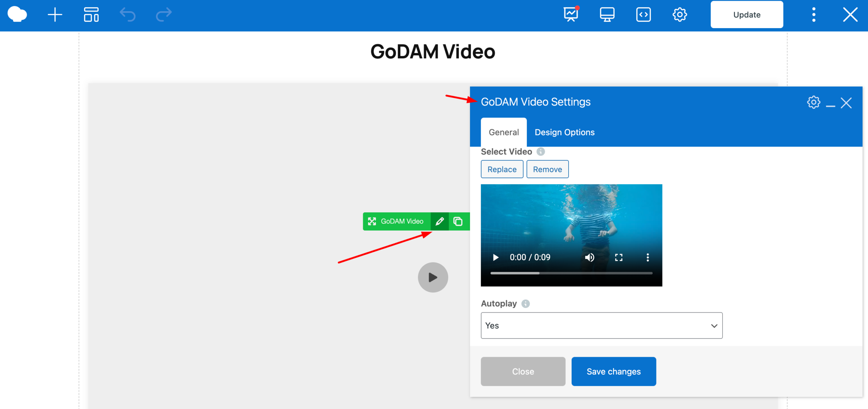Open the code export editor
This screenshot has width=868, height=409.
643,15
